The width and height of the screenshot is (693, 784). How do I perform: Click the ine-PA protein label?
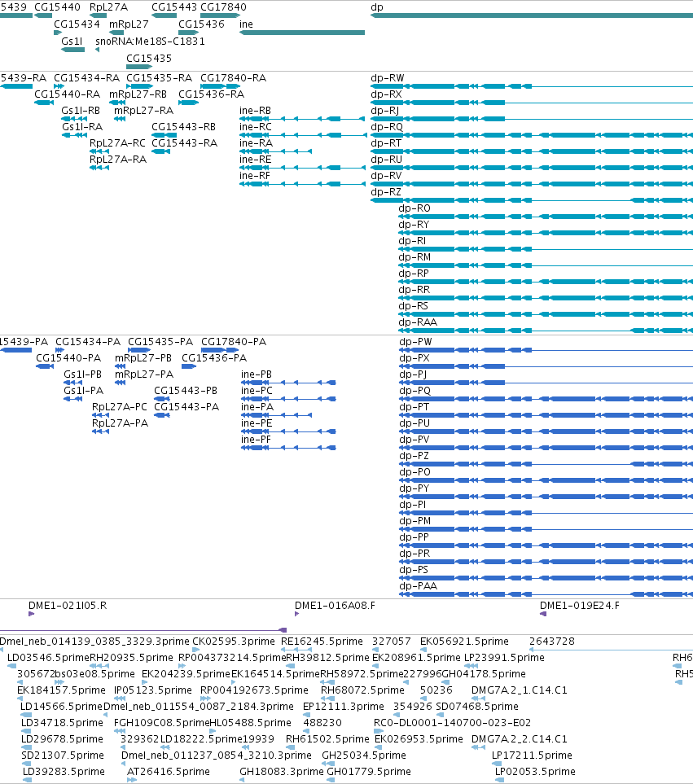click(257, 406)
